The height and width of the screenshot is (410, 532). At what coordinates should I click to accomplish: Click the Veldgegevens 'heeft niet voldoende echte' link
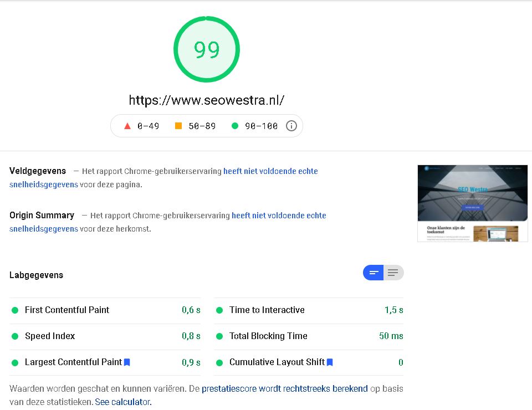tap(270, 171)
